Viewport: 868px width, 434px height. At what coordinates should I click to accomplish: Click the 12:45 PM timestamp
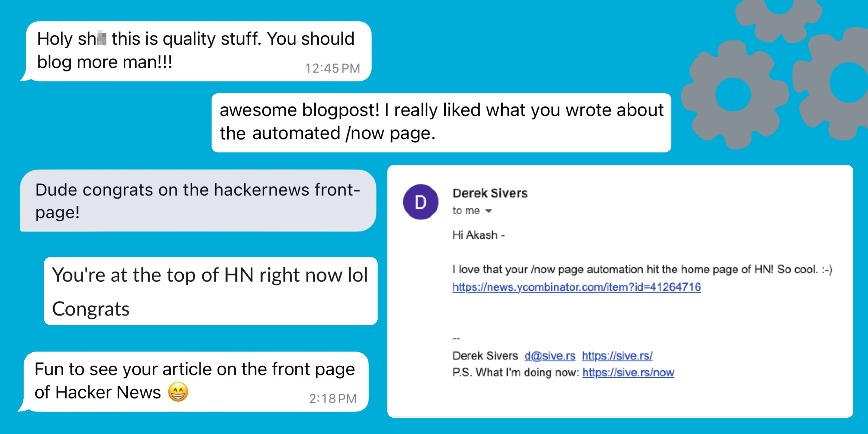(332, 68)
